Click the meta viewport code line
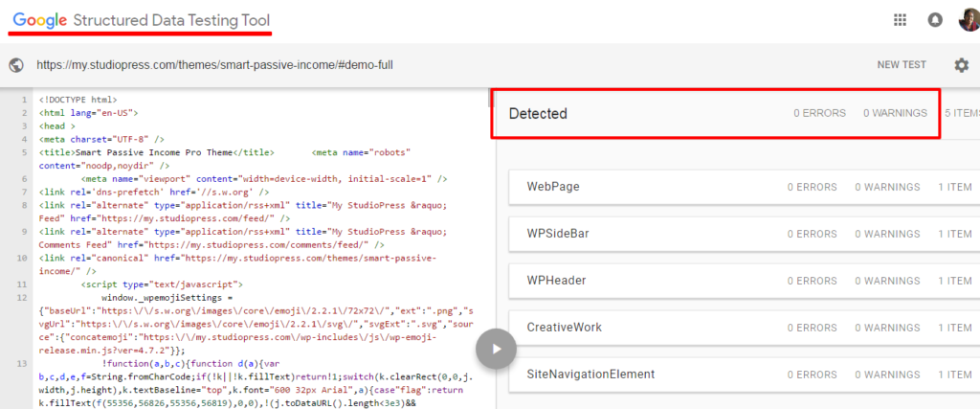 pyautogui.click(x=264, y=179)
